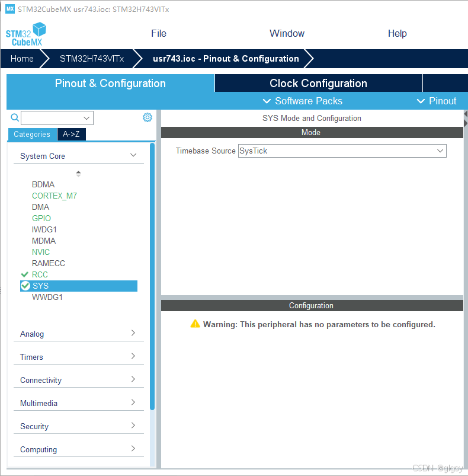Open the Software Packs dropdown

[302, 101]
